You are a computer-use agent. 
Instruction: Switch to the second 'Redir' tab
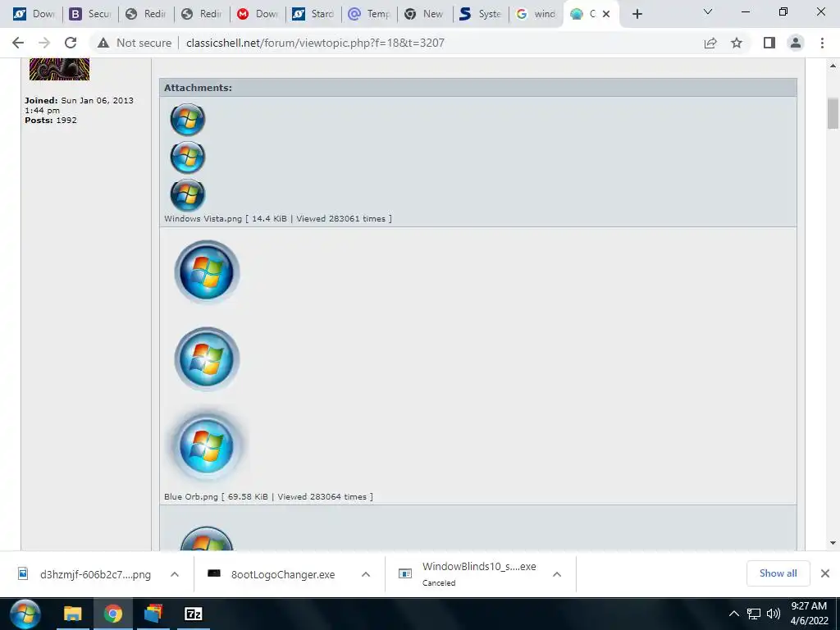202,14
